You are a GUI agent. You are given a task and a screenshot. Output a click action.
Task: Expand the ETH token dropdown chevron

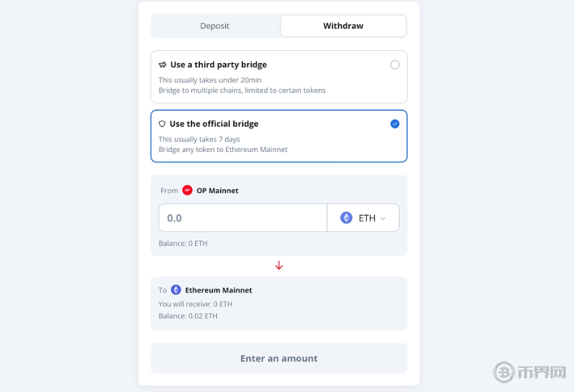383,219
